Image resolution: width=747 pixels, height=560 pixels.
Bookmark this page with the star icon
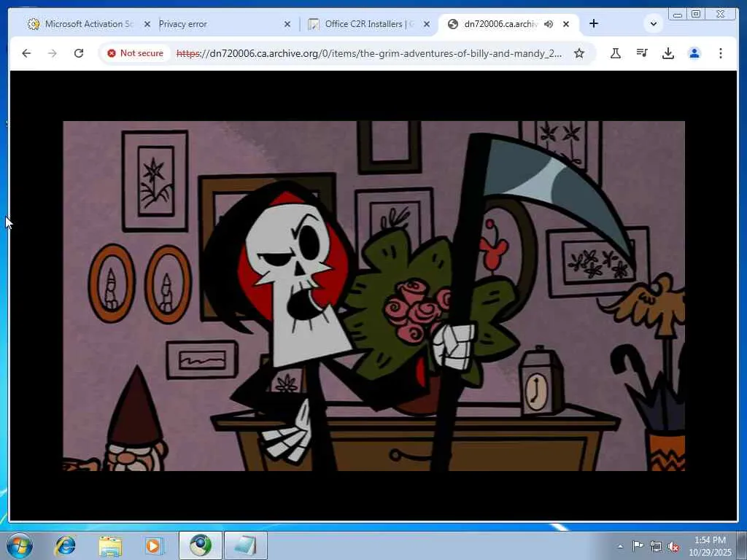click(578, 53)
